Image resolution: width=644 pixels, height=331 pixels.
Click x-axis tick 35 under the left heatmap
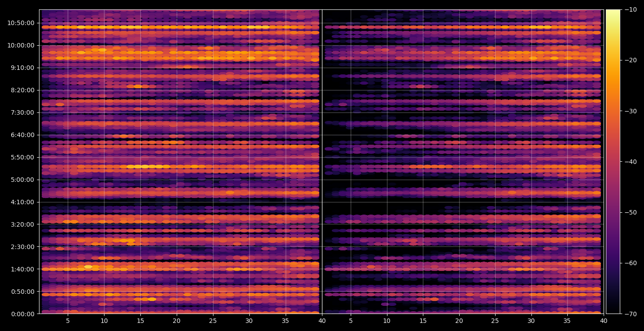tap(286, 321)
